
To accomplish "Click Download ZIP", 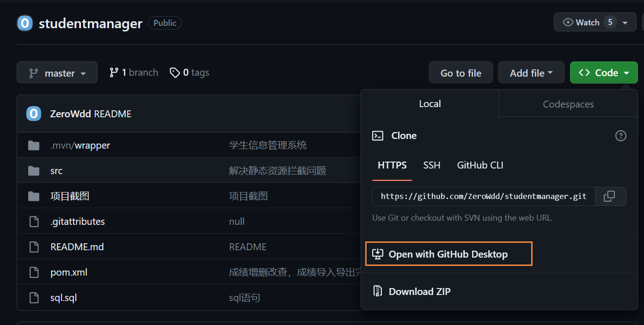I will [x=419, y=291].
